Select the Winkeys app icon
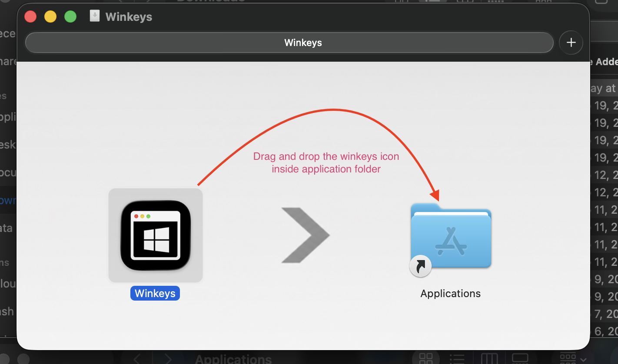The image size is (618, 364). point(156,235)
